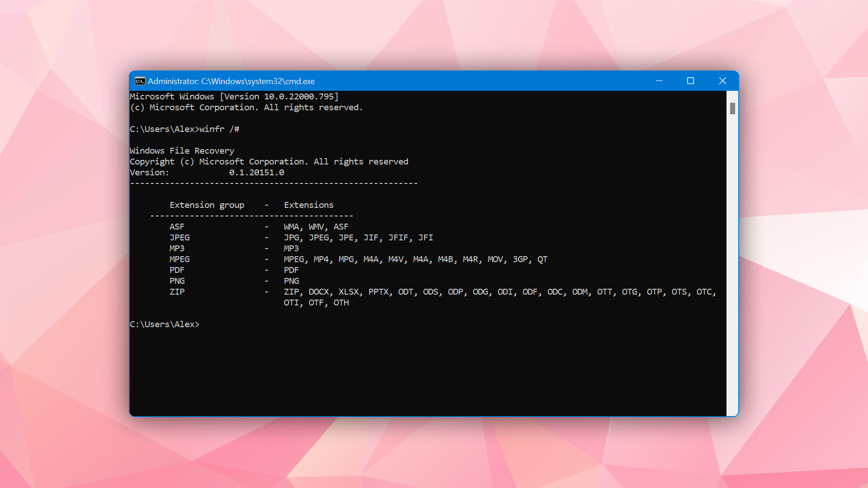This screenshot has height=488, width=868.
Task: Click 'OTC' at end of ZIP row
Action: coord(704,292)
